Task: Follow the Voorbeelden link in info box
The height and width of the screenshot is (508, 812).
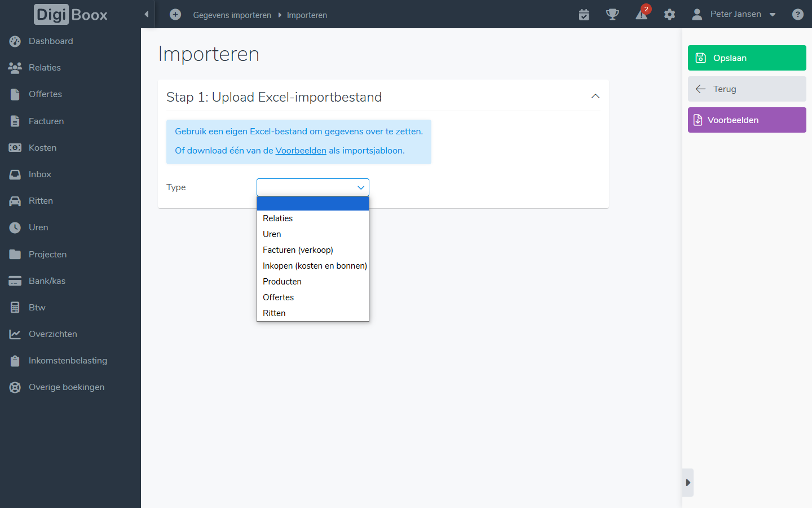Action: [x=301, y=151]
